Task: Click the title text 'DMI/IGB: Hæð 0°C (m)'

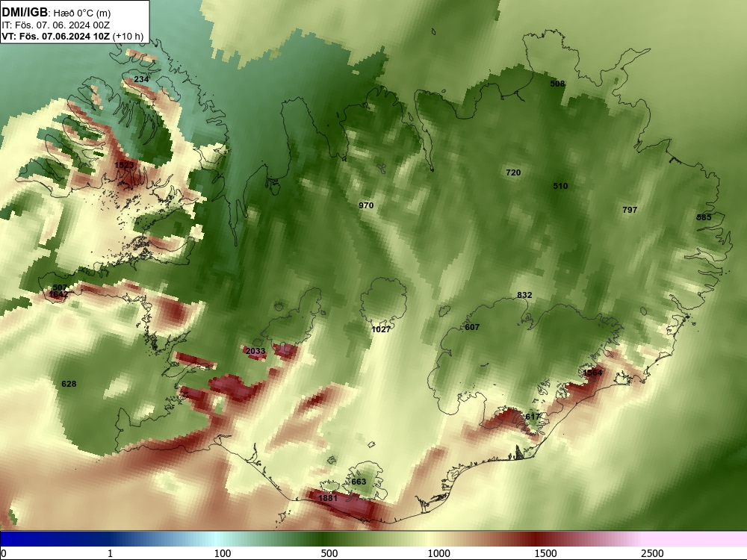Action: (56, 12)
